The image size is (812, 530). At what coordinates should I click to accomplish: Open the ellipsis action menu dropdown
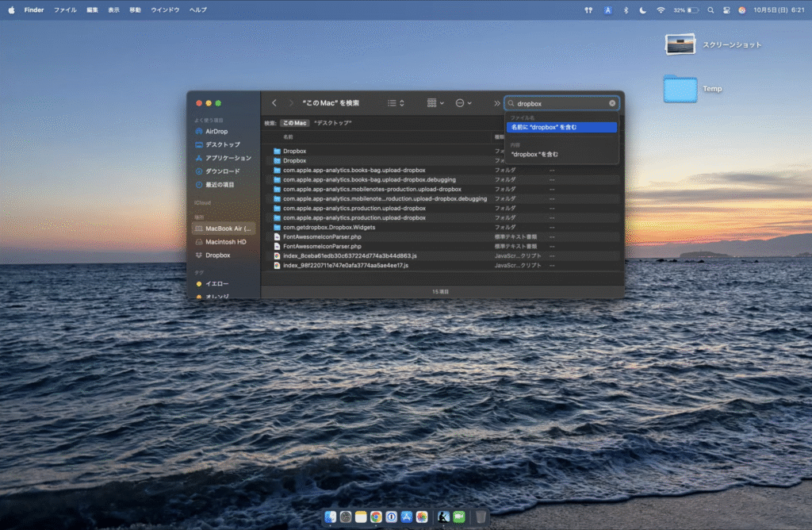[x=463, y=103]
